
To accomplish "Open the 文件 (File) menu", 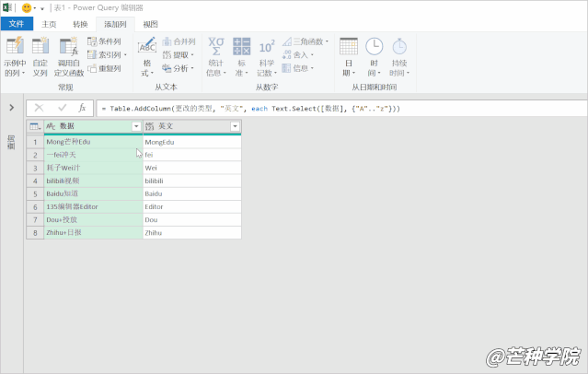I will point(17,24).
